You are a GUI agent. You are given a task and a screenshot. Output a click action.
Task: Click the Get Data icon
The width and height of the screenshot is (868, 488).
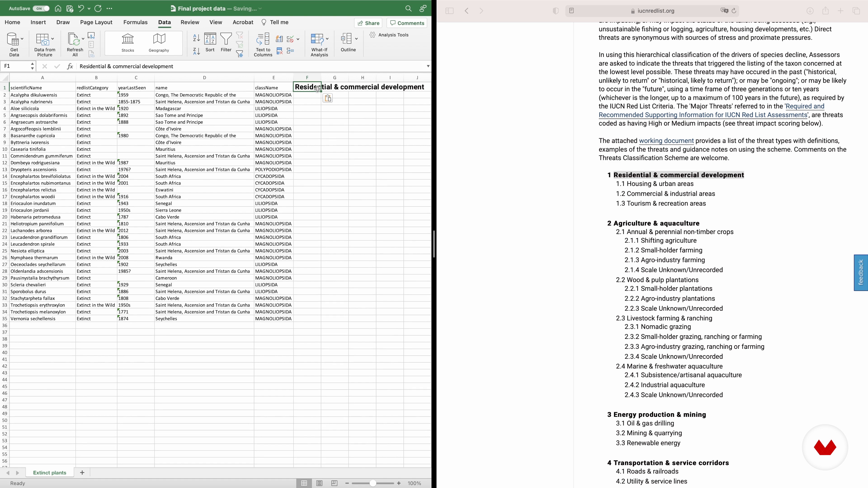[x=13, y=39]
